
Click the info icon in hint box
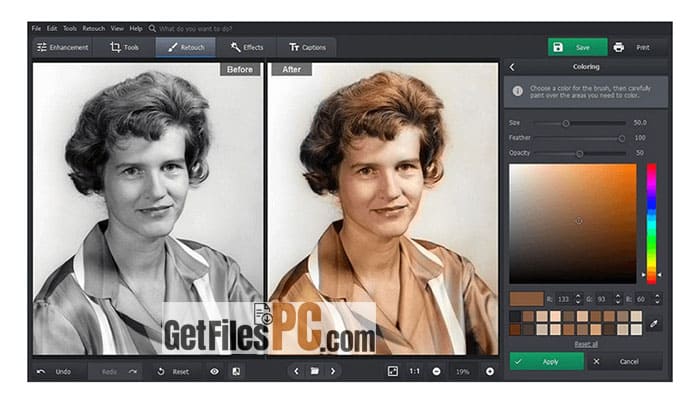pos(517,91)
